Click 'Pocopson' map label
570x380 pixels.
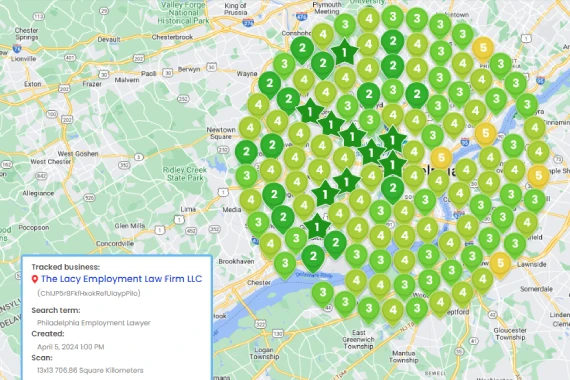(34, 228)
